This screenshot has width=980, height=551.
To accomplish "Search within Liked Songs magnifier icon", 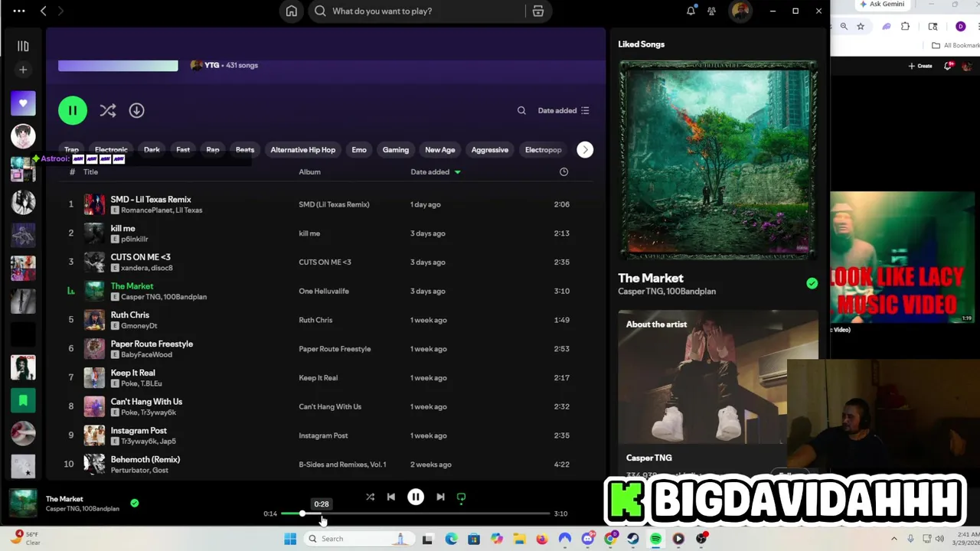I will [x=521, y=110].
